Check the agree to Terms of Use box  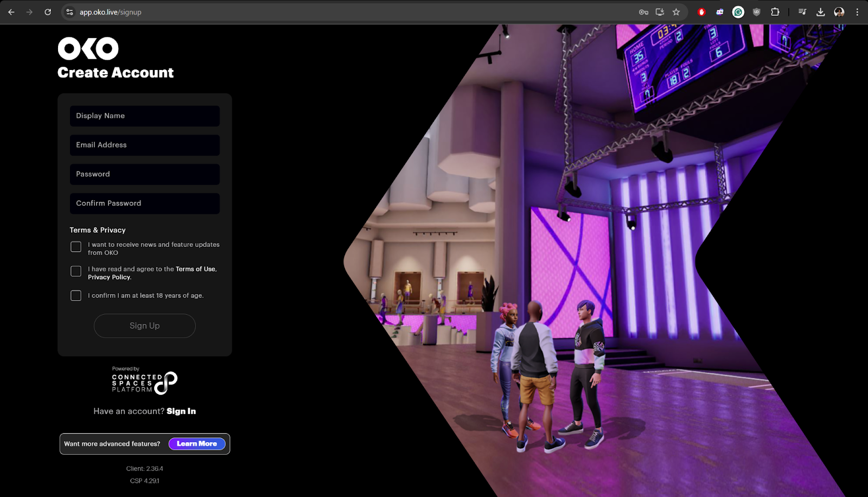tap(76, 271)
